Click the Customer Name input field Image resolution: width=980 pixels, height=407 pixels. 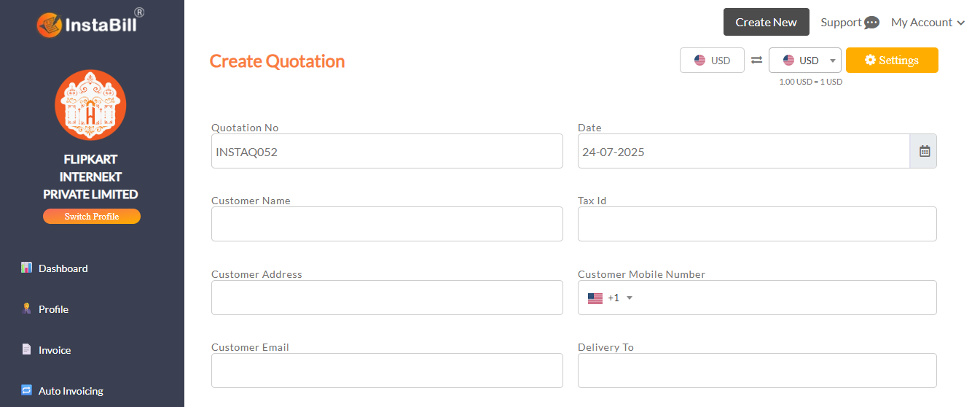(387, 224)
